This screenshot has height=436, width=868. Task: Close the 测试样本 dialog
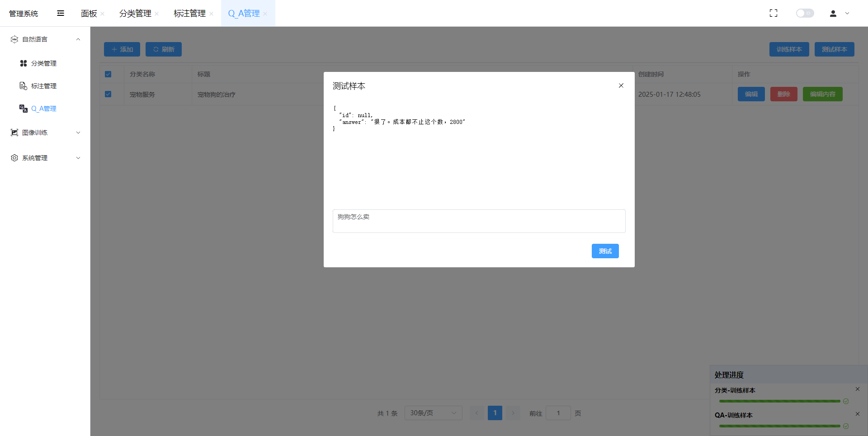(621, 85)
